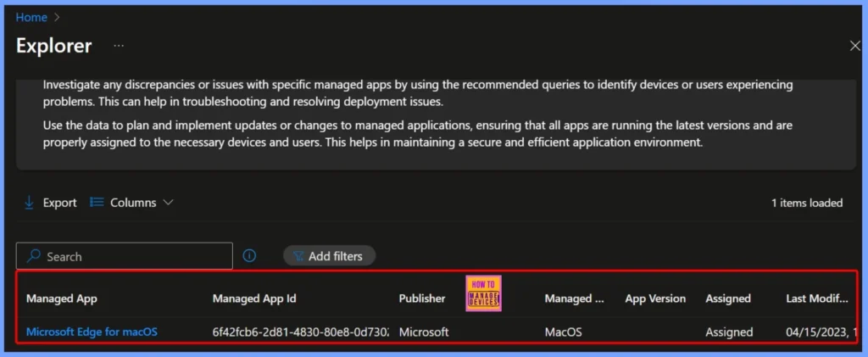The height and width of the screenshot is (357, 868).
Task: Sort by truncated Managed ... column header
Action: 574,298
